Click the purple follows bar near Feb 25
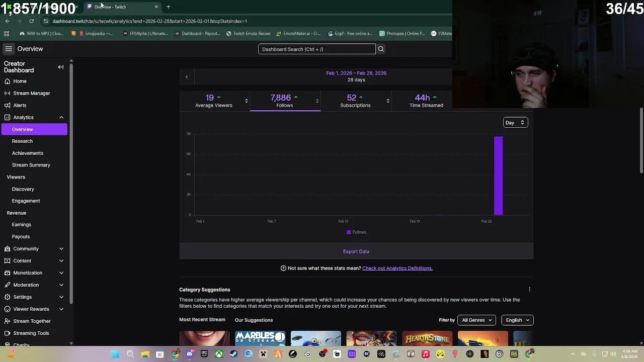Image resolution: width=644 pixels, height=362 pixels. click(x=499, y=175)
